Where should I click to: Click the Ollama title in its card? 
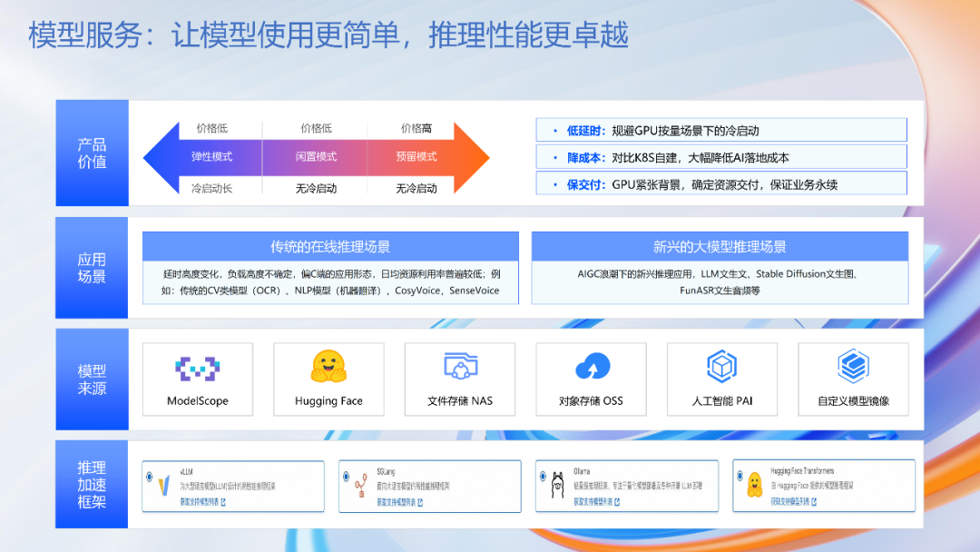(582, 471)
